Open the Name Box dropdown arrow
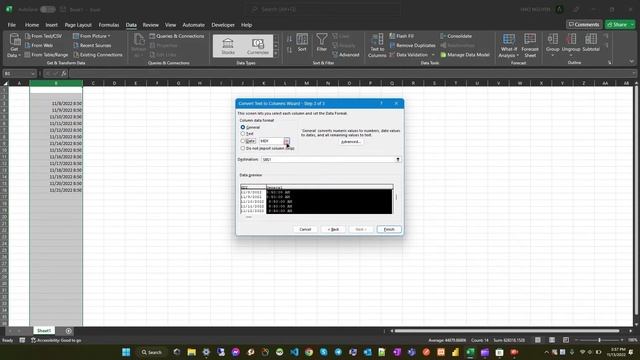 [x=32, y=74]
